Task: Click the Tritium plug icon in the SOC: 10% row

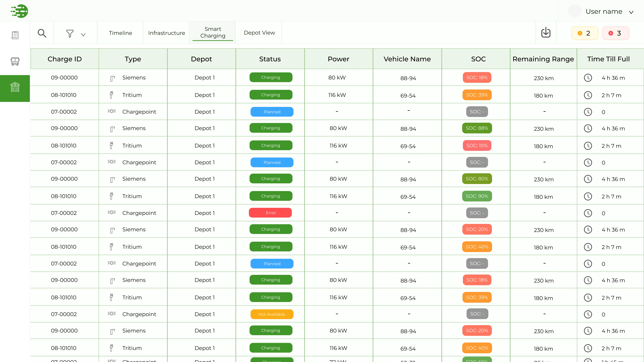Action: coord(111,145)
